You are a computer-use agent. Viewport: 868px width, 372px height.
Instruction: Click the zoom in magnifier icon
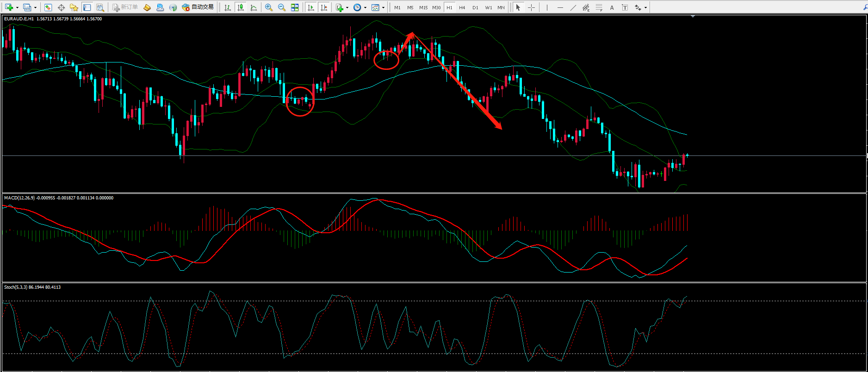pos(269,7)
